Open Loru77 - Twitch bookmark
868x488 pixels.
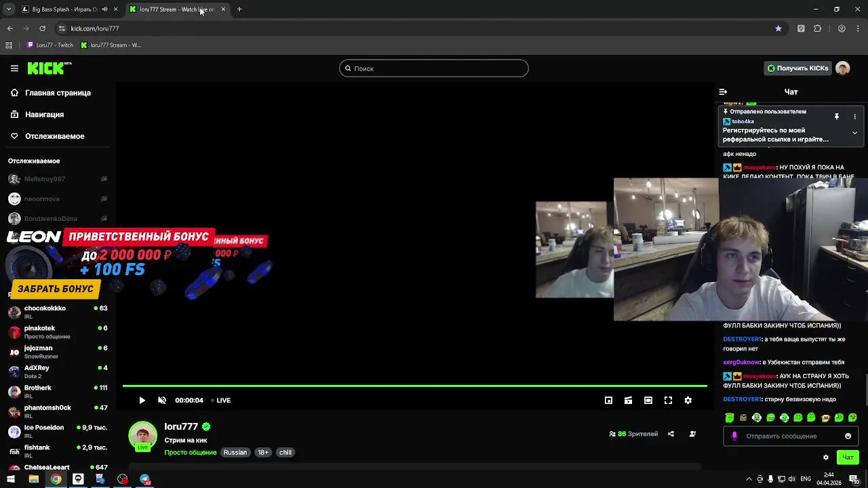click(50, 45)
